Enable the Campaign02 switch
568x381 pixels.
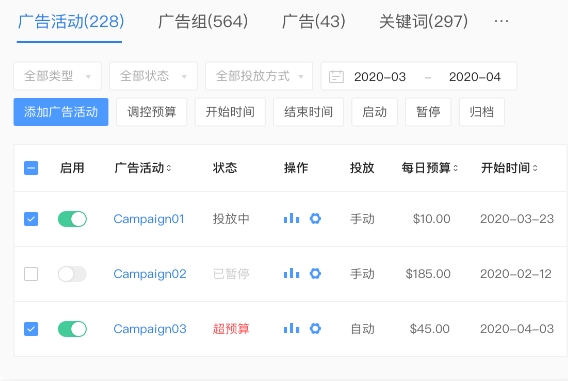click(72, 274)
